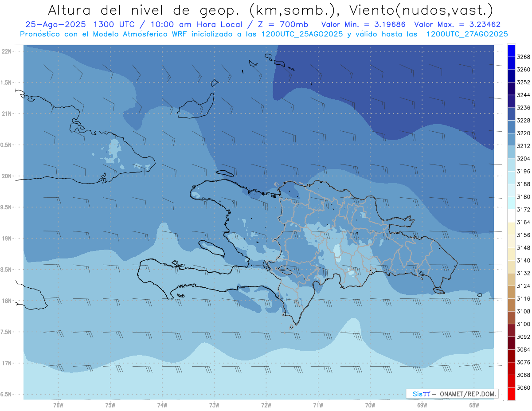Click the 3236 colorbar label
Viewport: 532px width, 411px height.
524,108
